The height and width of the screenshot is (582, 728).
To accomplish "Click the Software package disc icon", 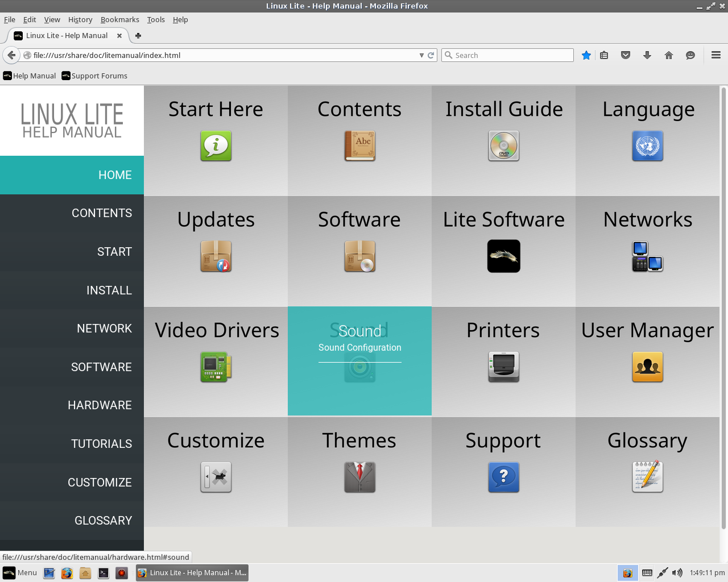I will point(359,256).
